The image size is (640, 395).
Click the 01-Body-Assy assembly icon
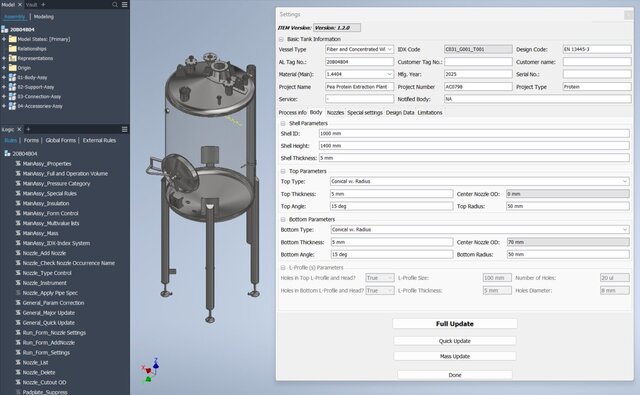click(x=13, y=78)
